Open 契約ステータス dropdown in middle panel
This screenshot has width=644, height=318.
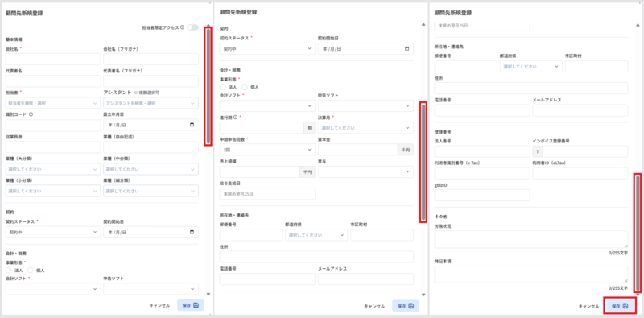click(267, 48)
